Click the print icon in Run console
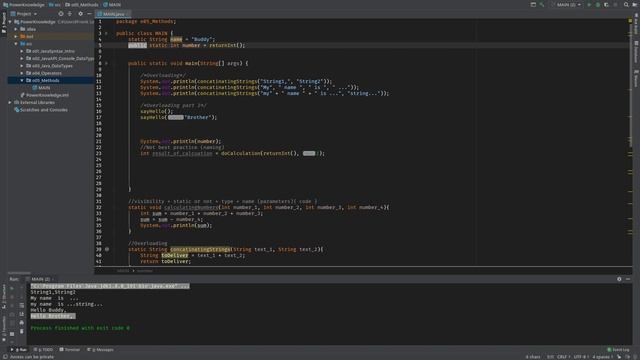This screenshot has width=640, height=360. [22, 322]
